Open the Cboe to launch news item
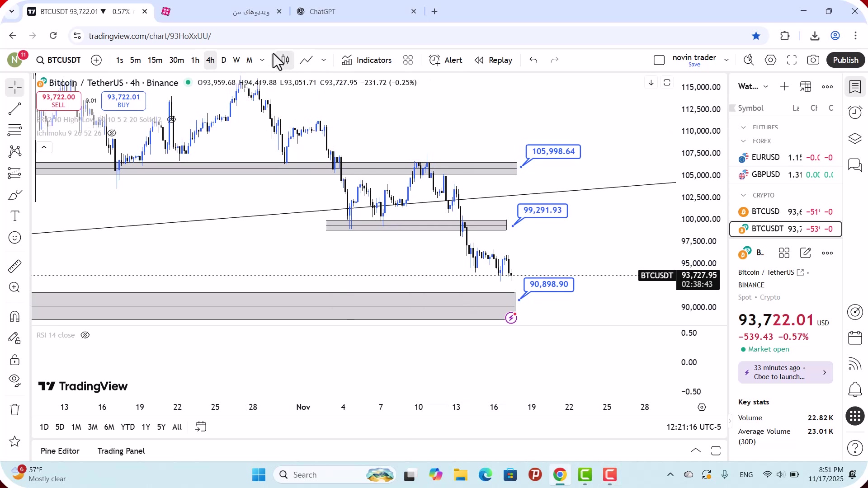868x488 pixels. 785,372
